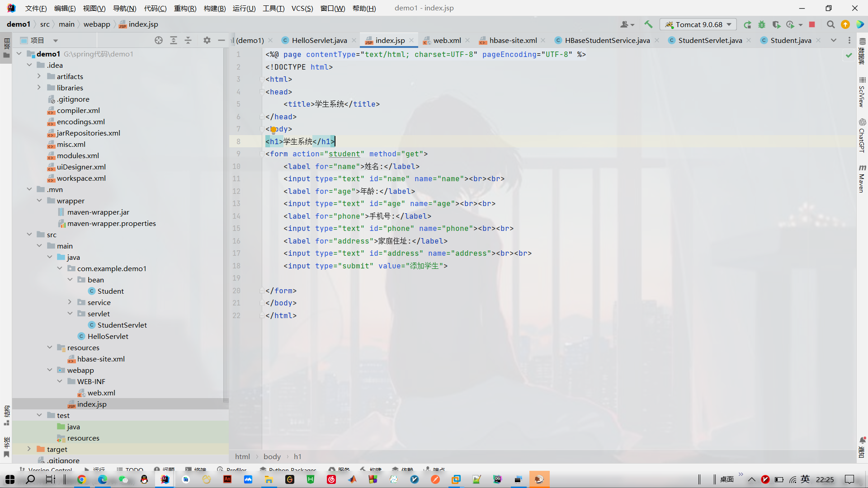Open StudentServlet class in project tree
Screen dimensions: 868x488
[122, 325]
